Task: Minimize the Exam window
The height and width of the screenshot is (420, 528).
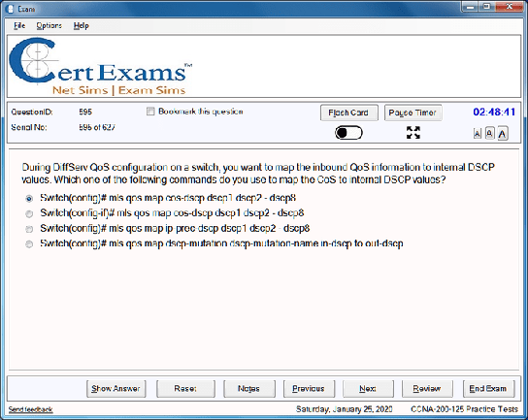Action: (x=471, y=7)
